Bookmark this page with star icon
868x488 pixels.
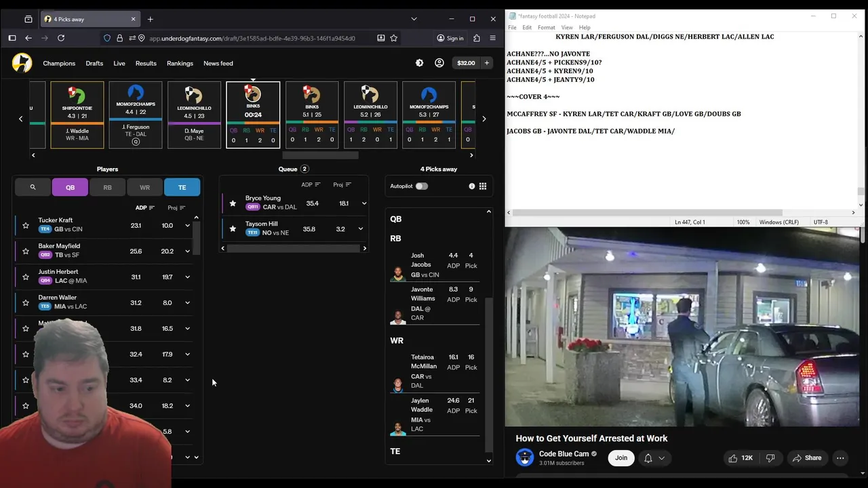click(393, 38)
